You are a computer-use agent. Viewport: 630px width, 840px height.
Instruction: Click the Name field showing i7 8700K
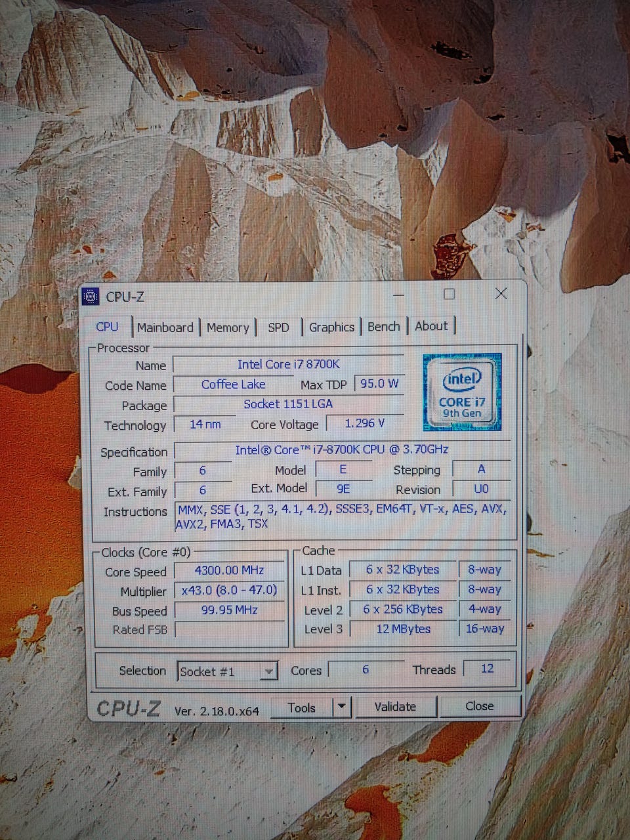[x=289, y=364]
